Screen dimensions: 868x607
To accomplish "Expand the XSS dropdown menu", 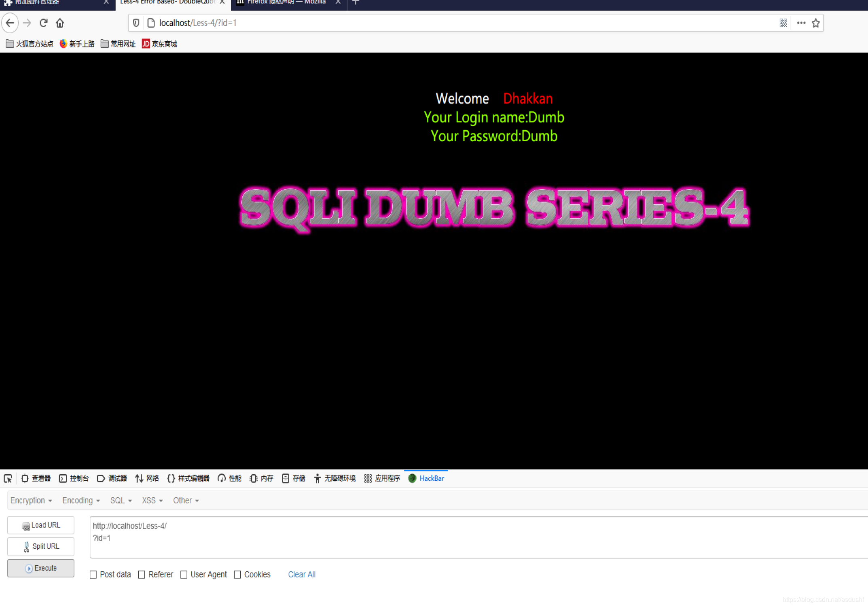I will [x=152, y=501].
